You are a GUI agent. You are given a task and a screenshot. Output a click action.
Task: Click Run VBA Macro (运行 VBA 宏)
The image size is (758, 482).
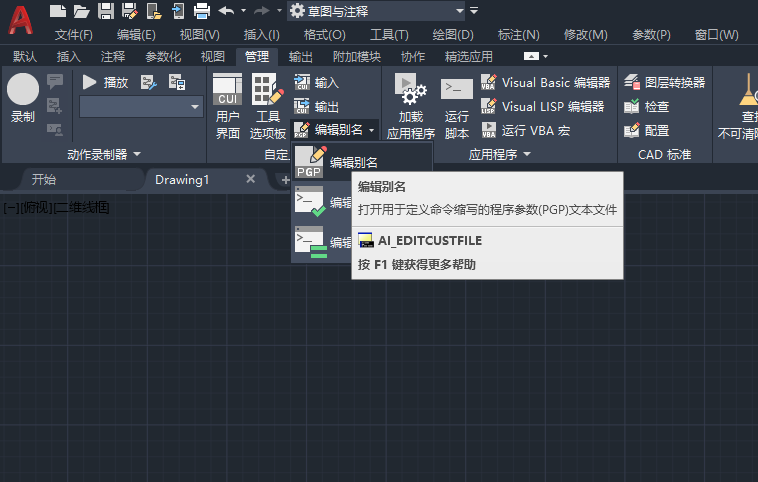[525, 131]
